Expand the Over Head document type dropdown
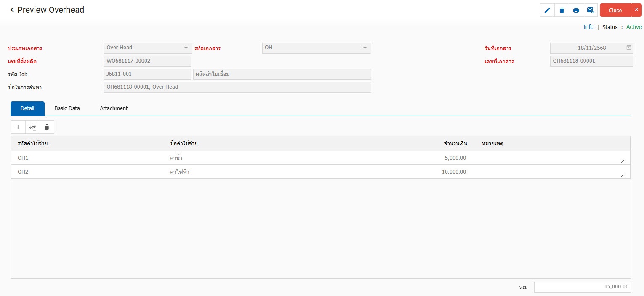Screen dimensions: 644x296 (186, 48)
